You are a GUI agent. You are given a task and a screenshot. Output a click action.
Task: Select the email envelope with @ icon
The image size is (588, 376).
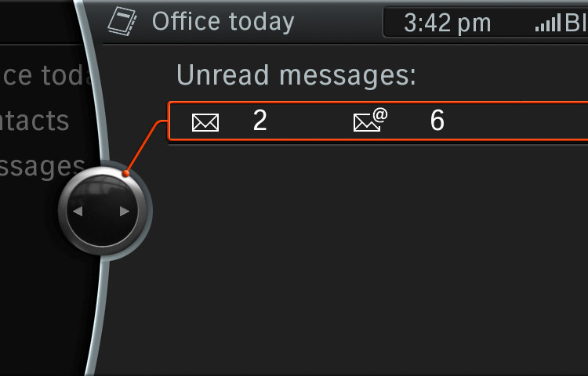(x=370, y=120)
